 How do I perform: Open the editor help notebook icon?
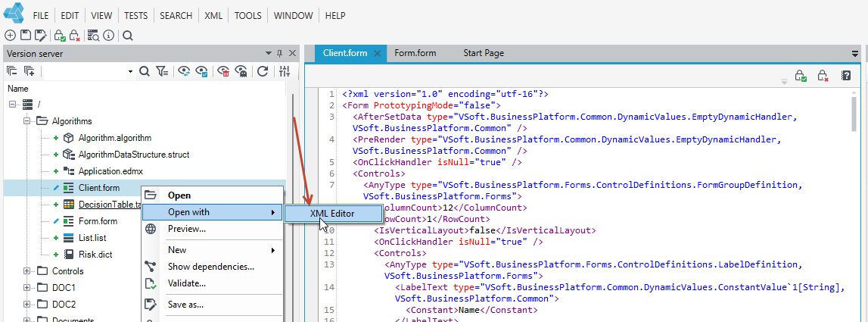tap(846, 75)
